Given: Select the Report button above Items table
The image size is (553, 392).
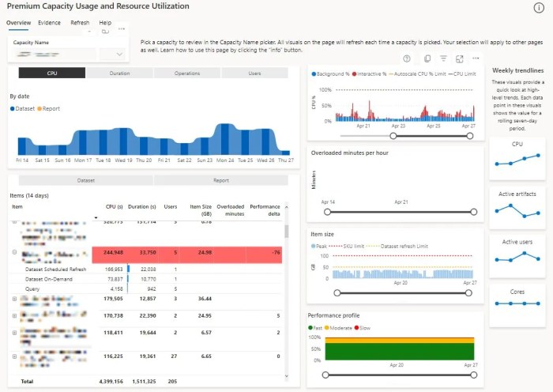Looking at the screenshot, I should point(221,180).
